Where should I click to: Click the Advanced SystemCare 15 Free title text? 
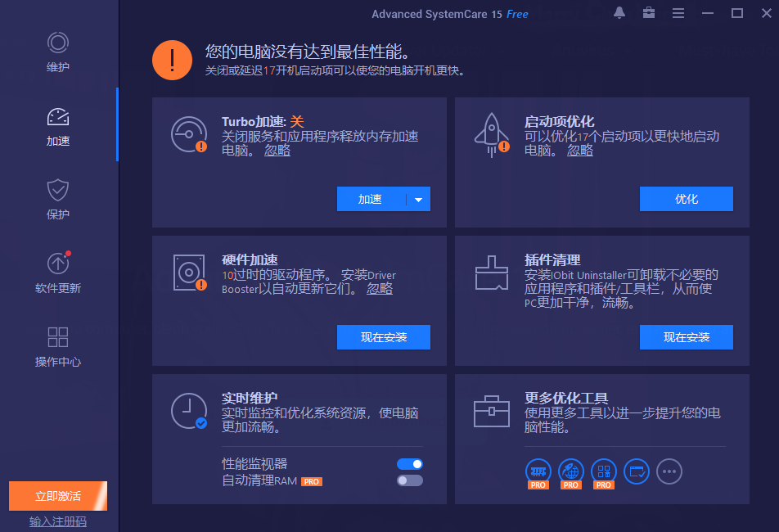click(449, 14)
